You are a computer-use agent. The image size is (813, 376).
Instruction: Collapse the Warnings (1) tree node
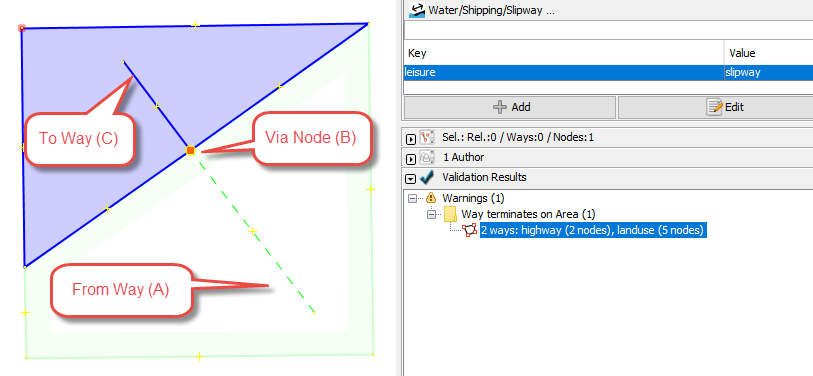coord(413,198)
